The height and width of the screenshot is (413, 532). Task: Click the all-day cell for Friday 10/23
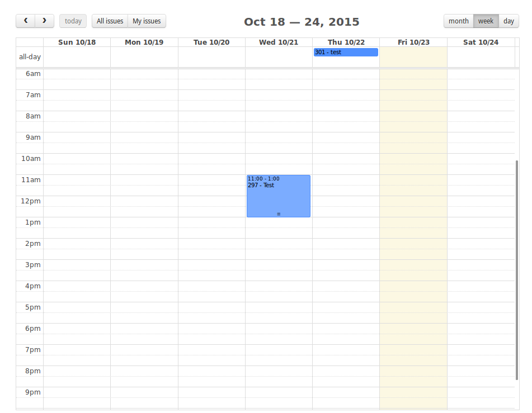[x=413, y=57]
